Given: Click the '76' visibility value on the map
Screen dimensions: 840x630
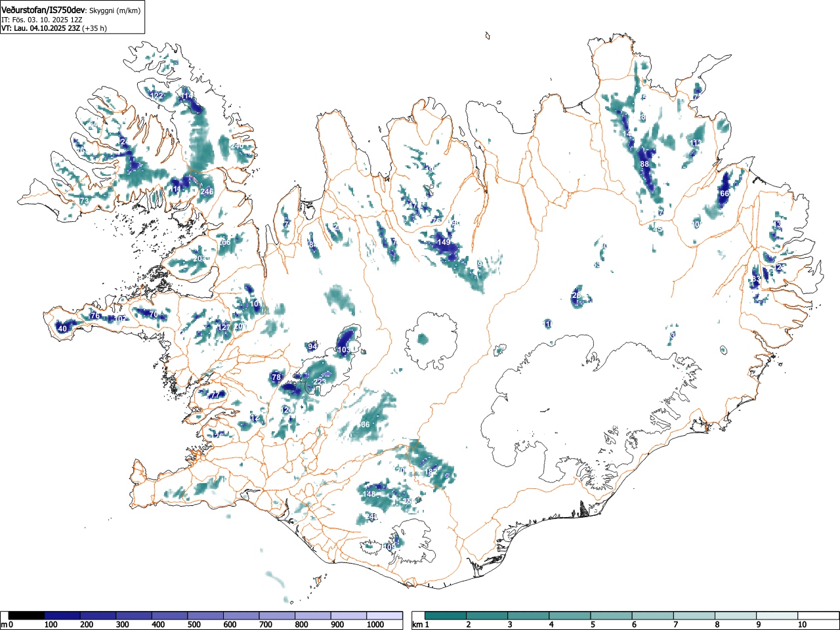Looking at the screenshot, I should 95,316.
